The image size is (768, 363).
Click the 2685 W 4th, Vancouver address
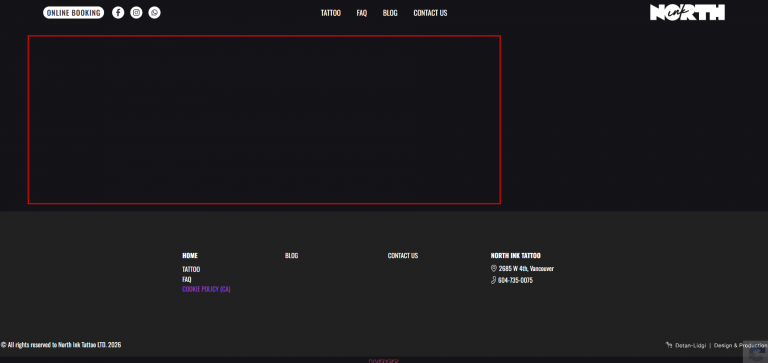(x=526, y=268)
